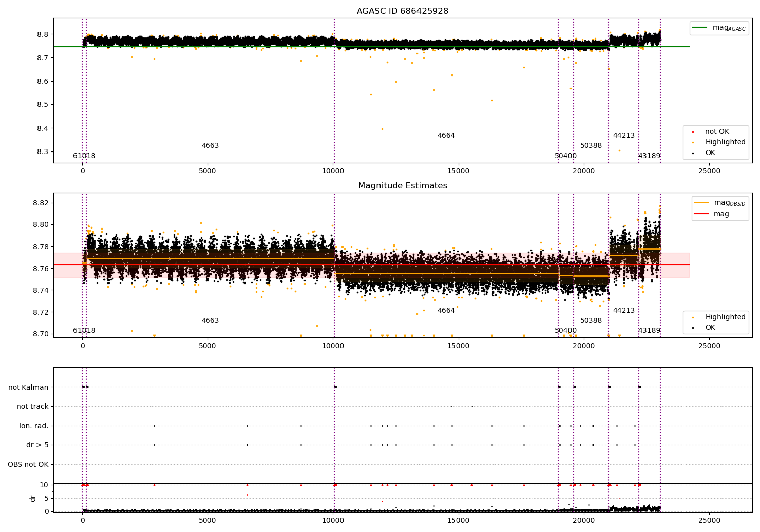Click the 8.82 y-axis tick label
Viewport: 760px width, 532px height.
click(41, 203)
